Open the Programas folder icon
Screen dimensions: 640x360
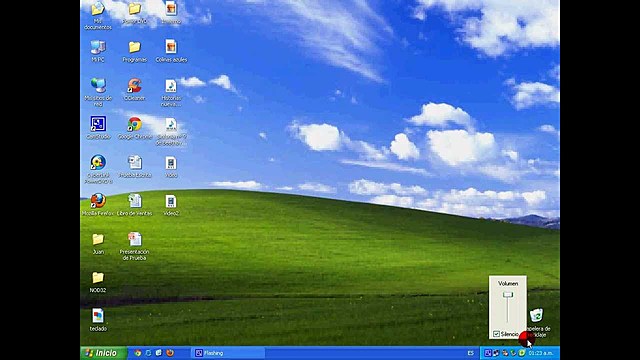pos(134,47)
